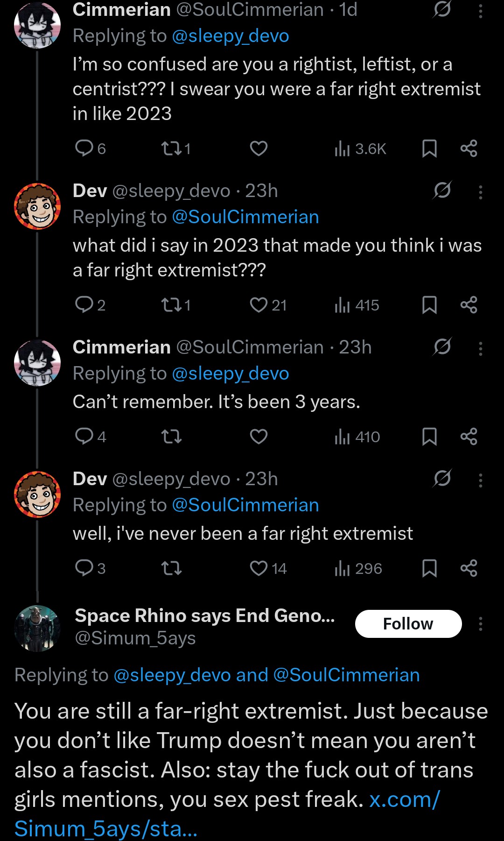Open reply icon on Cimmerian's tweet with 6 replies
The image size is (504, 841).
[84, 148]
